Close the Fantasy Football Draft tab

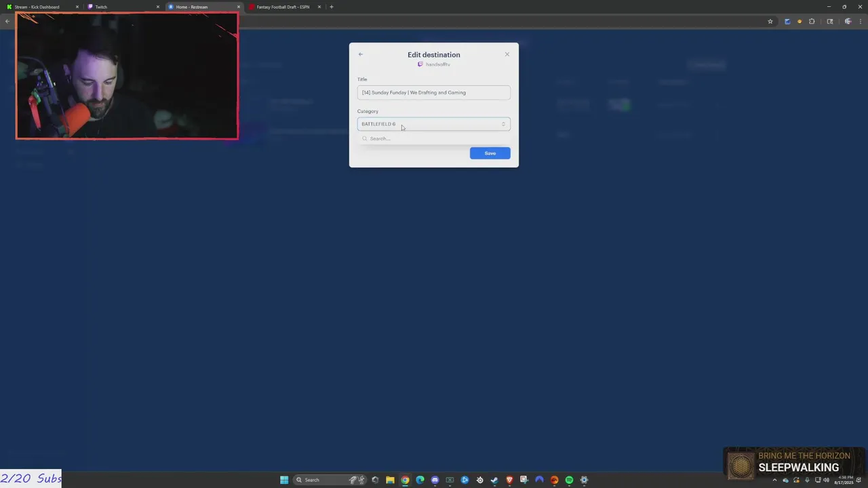pos(319,7)
